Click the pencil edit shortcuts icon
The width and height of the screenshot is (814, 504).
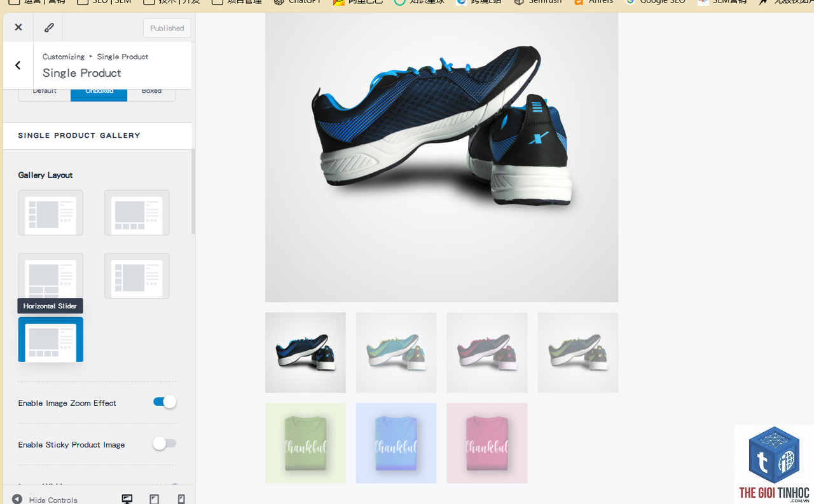pyautogui.click(x=49, y=27)
